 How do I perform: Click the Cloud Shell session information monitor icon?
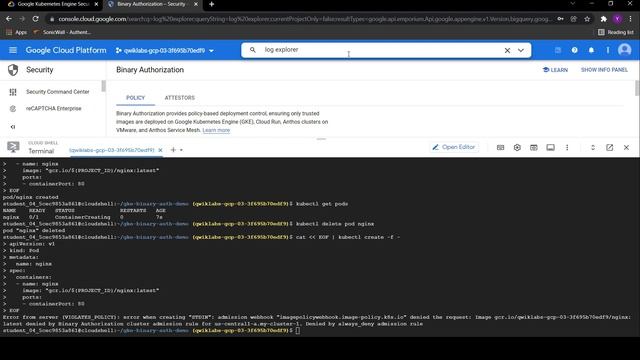pyautogui.click(x=550, y=147)
